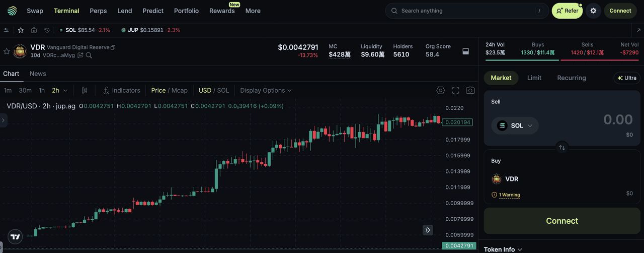Set chart denomination to SOL
The height and width of the screenshot is (253, 644).
pos(223,90)
